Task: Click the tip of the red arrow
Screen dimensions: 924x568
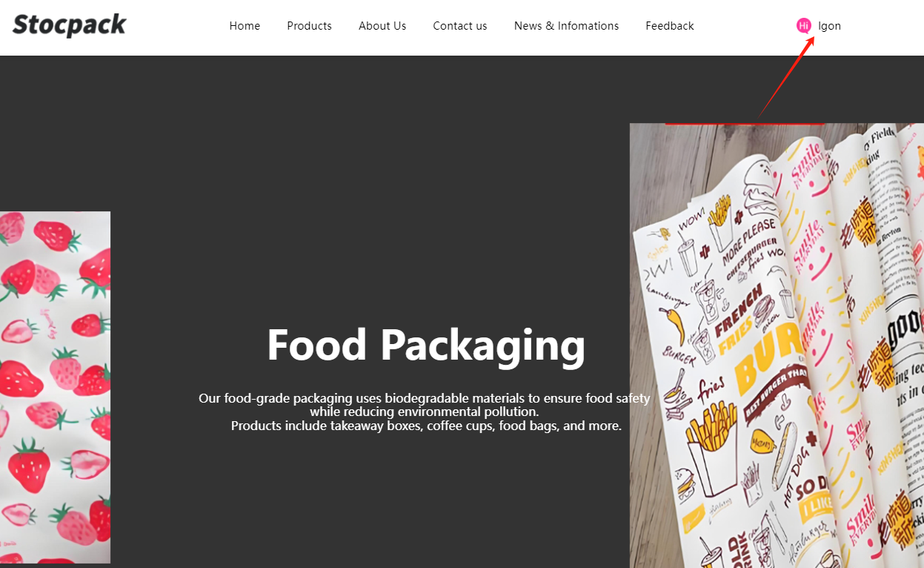Action: [814, 37]
